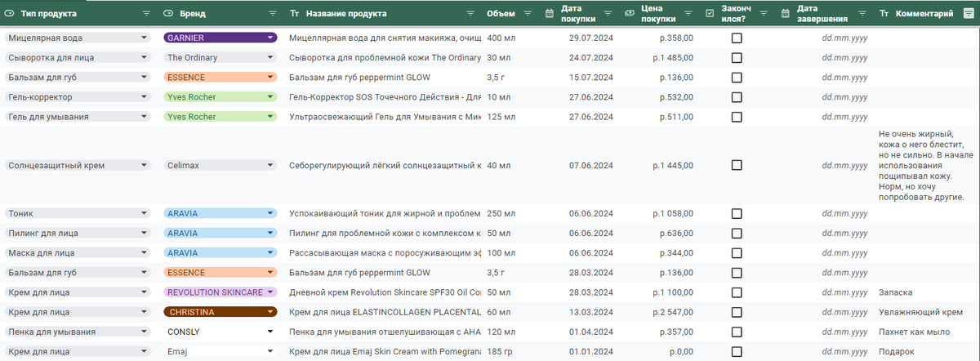
Task: Click text-type icon before Комментарий header
Action: pos(884,14)
